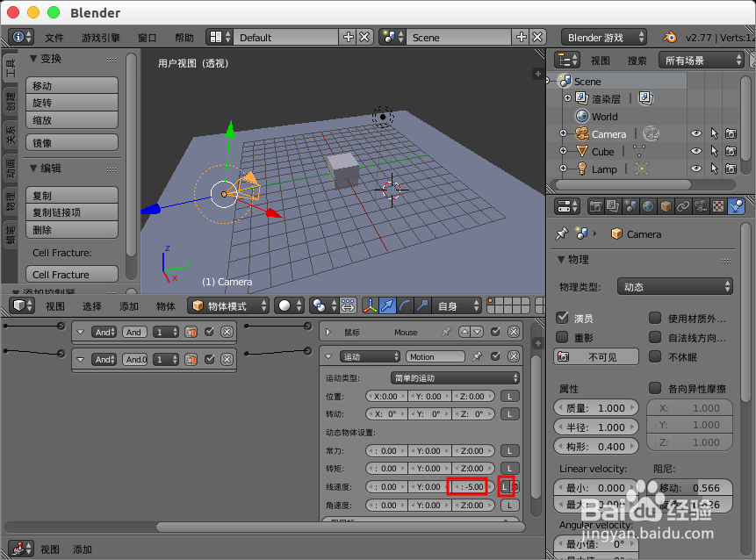Remove the And controller

click(227, 332)
